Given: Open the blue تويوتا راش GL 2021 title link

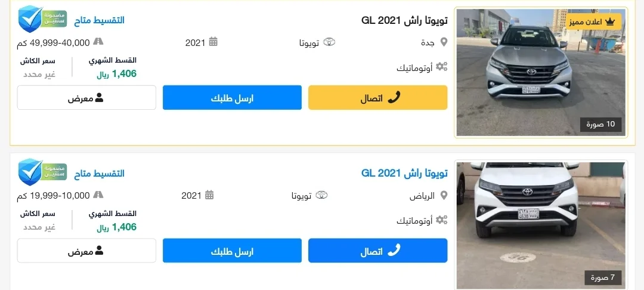Looking at the screenshot, I should (x=404, y=173).
